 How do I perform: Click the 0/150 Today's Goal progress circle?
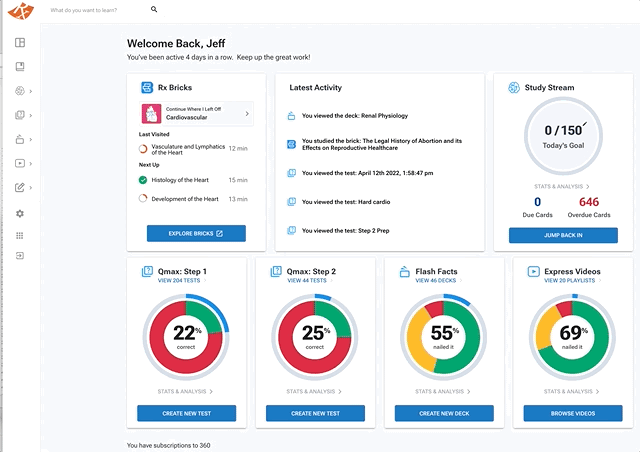(x=563, y=136)
